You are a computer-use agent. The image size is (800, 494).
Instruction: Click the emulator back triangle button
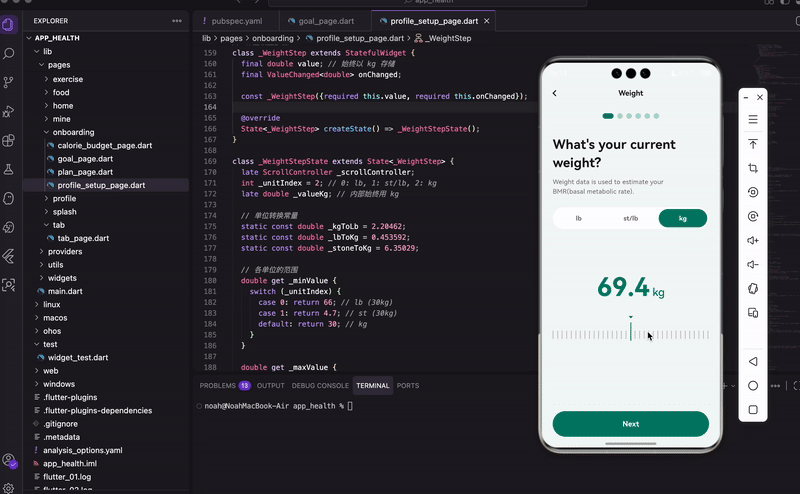click(x=753, y=361)
